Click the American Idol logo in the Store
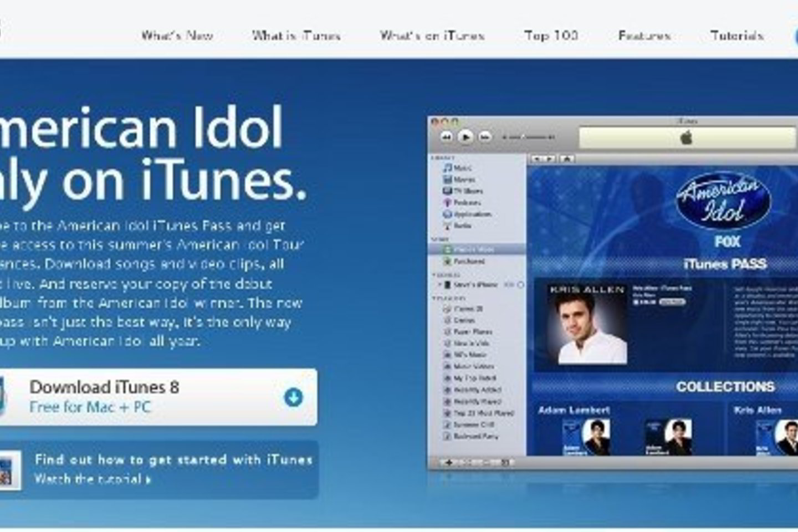 (x=723, y=201)
